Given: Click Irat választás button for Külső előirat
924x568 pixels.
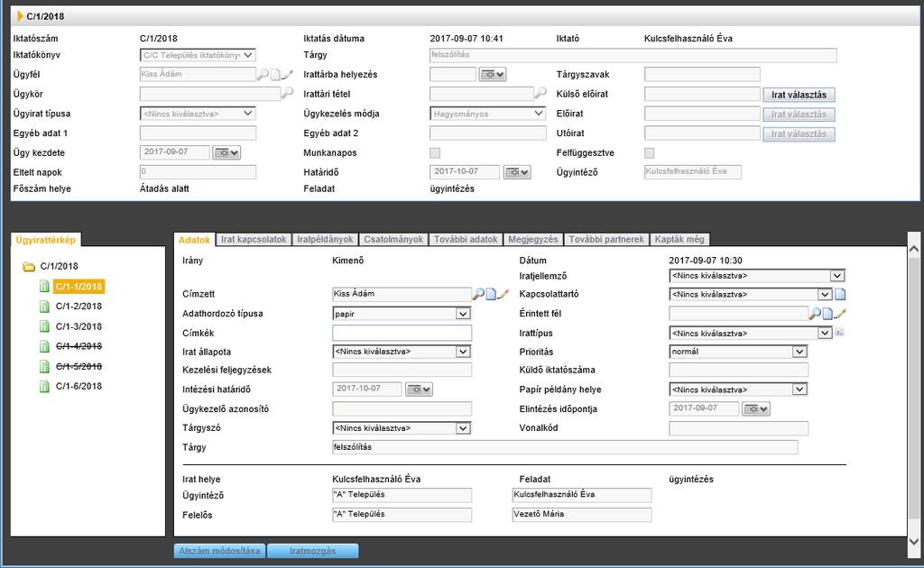Looking at the screenshot, I should click(799, 94).
